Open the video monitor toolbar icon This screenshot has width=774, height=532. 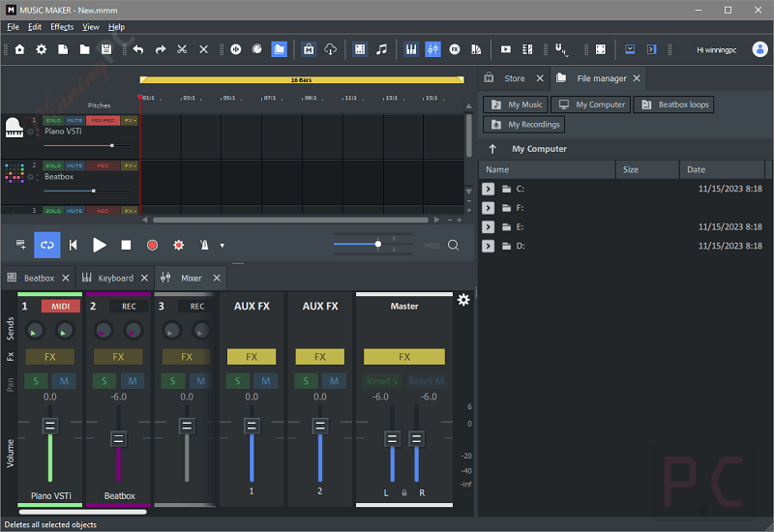(x=506, y=49)
